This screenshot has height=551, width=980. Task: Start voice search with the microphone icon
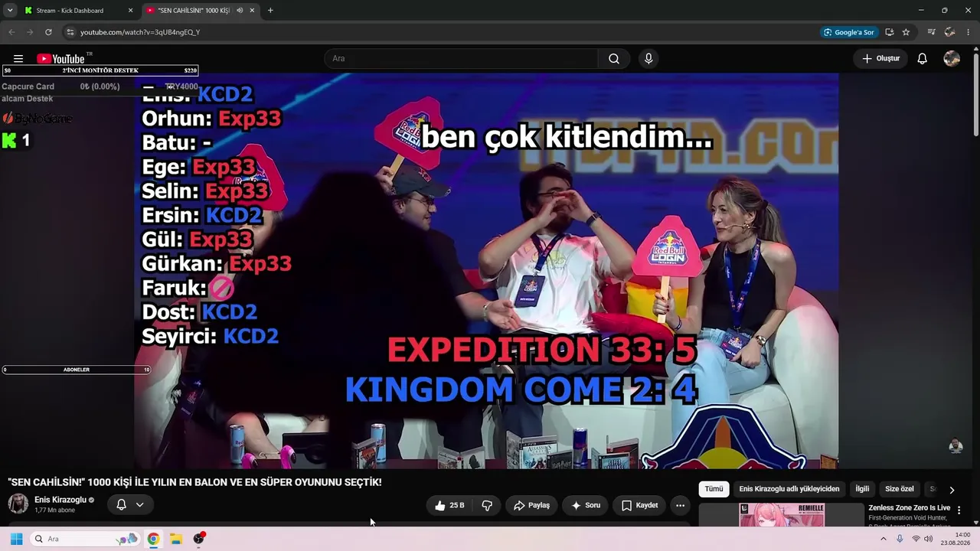click(x=648, y=59)
